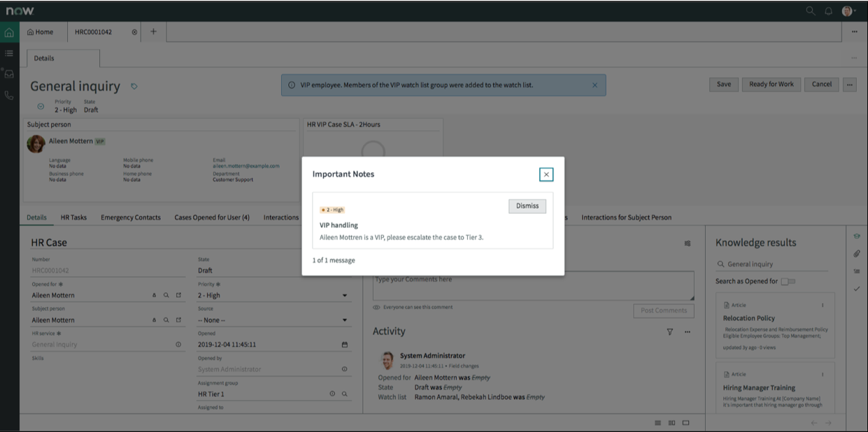Close the HRC0001042 tab

click(135, 32)
